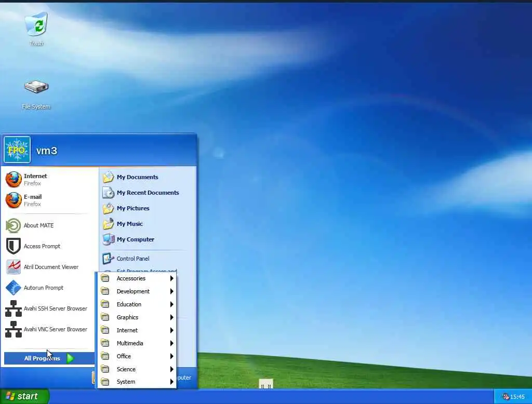Click the green All Programs arrow
The image size is (532, 404).
pos(70,358)
